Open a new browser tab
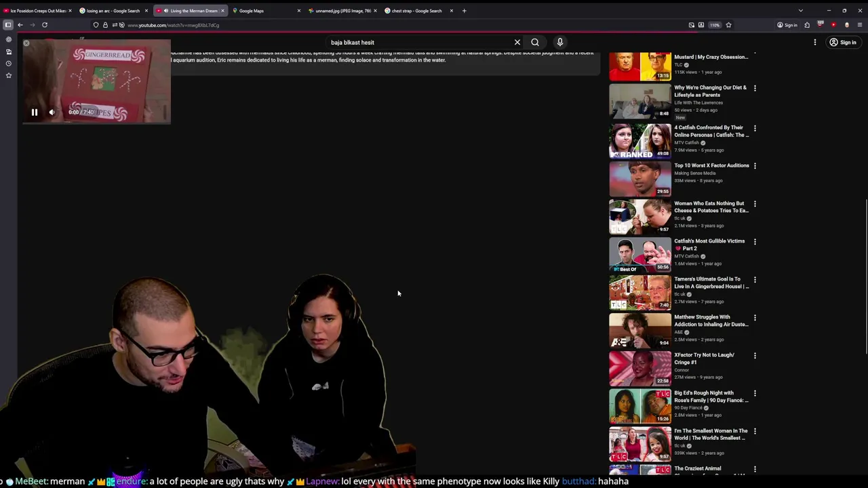This screenshot has height=488, width=868. point(464,11)
